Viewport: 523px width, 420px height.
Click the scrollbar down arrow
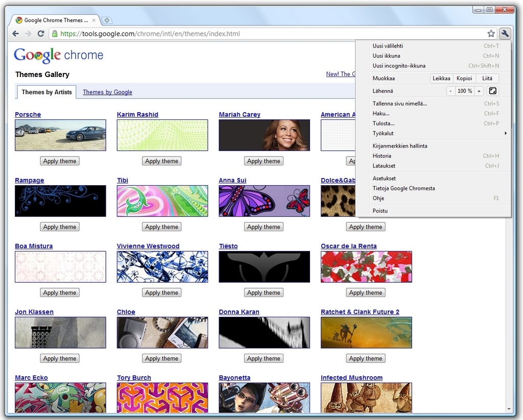click(x=509, y=409)
